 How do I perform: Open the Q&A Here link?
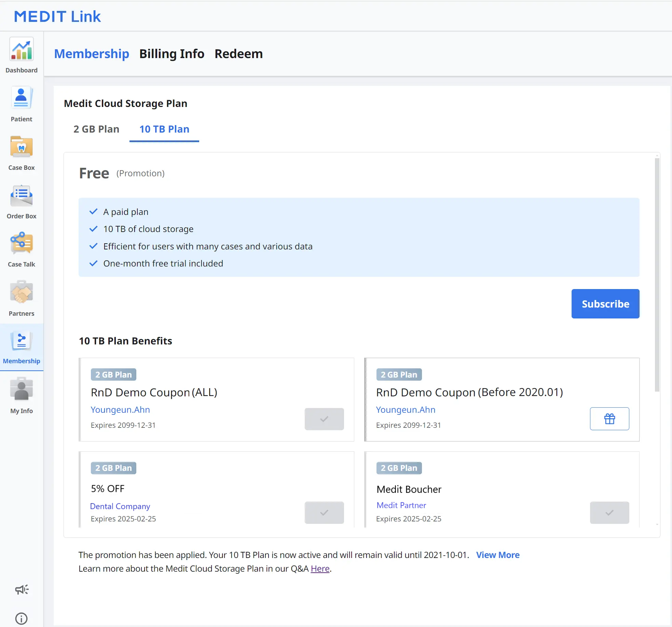[x=320, y=569]
